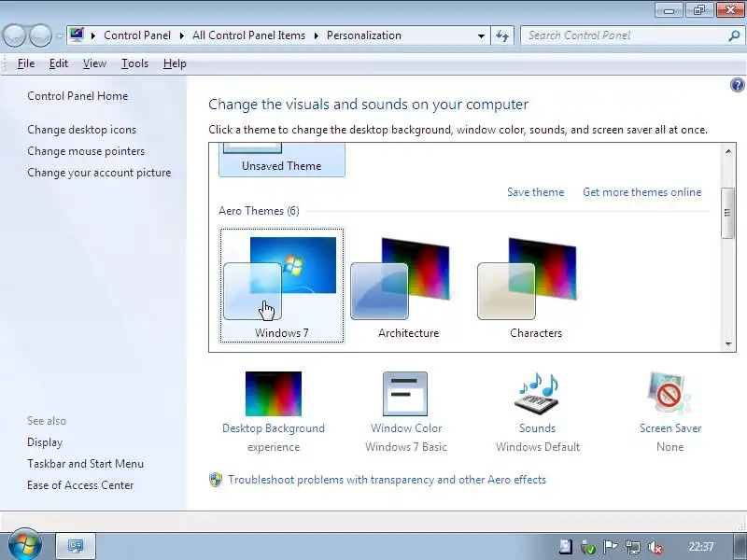Click the taskbar clock showing 22:37
This screenshot has width=747, height=560.
pyautogui.click(x=701, y=547)
